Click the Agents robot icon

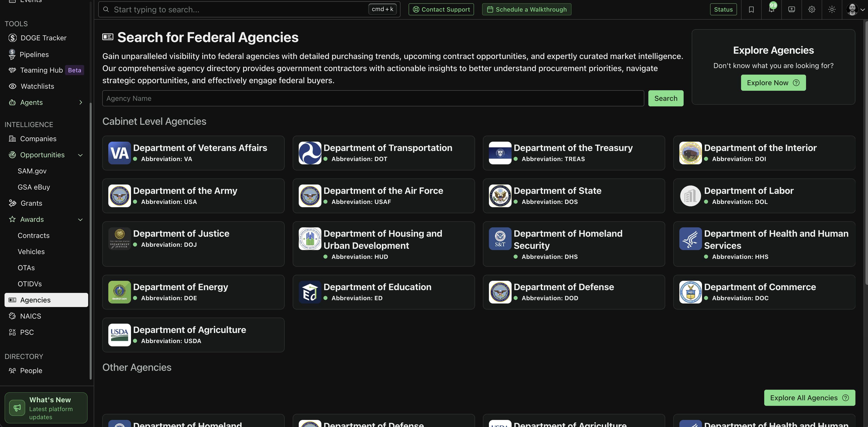pyautogui.click(x=12, y=102)
